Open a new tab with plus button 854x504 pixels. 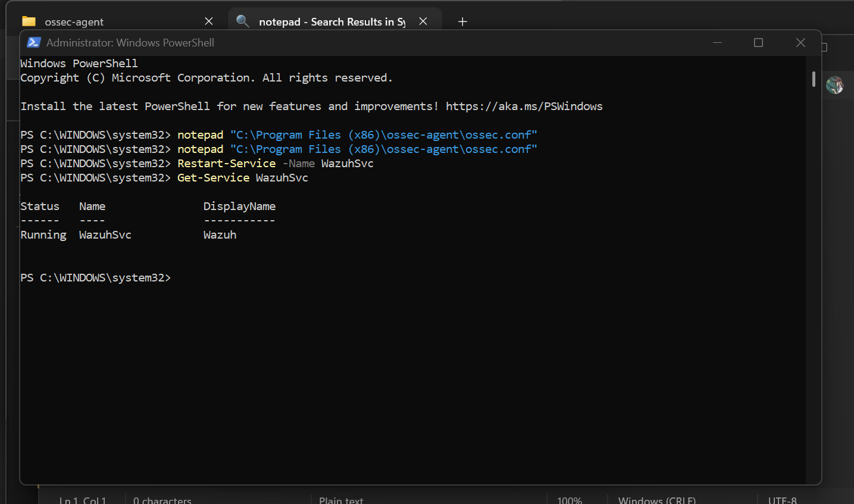point(462,21)
